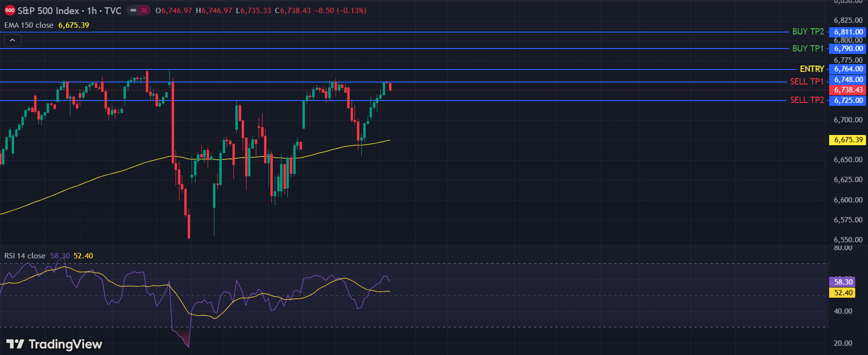This screenshot has height=355, width=868.
Task: Click the SELL TP1 line label
Action: coord(807,82)
